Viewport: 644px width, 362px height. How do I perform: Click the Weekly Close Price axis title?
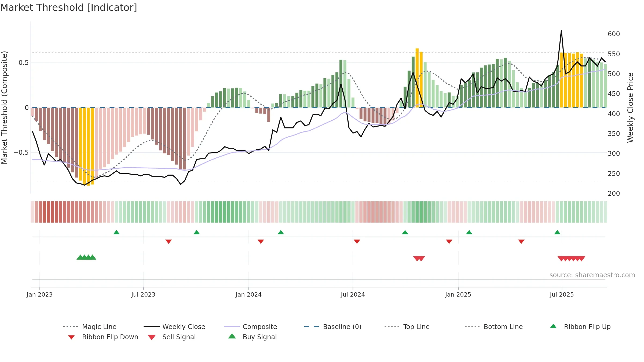(630, 108)
